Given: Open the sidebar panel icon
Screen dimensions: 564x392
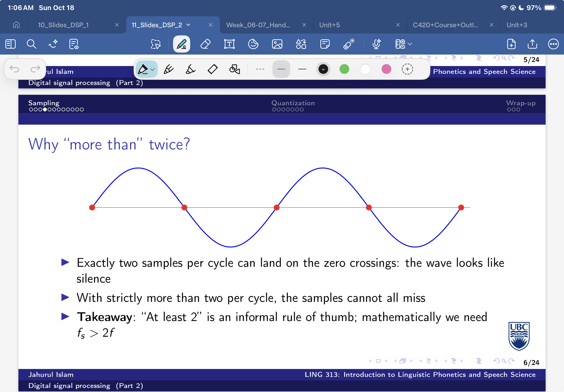Looking at the screenshot, I should click(x=10, y=44).
